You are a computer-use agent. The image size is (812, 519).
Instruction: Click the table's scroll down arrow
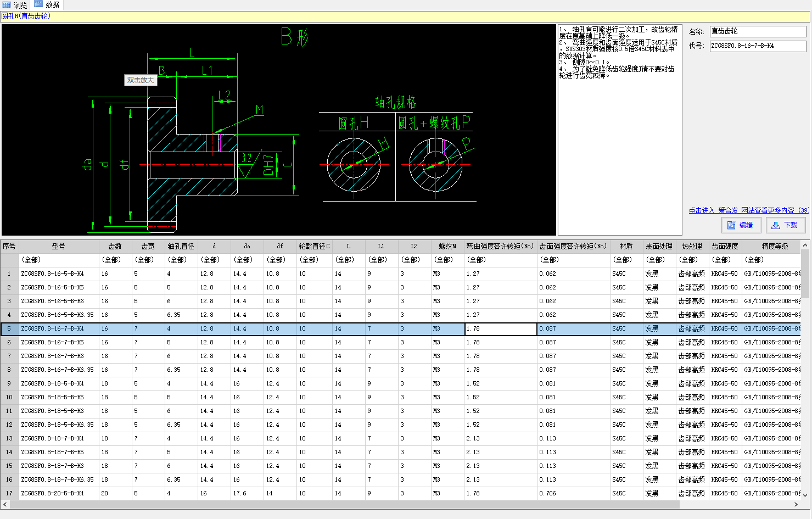click(x=805, y=495)
